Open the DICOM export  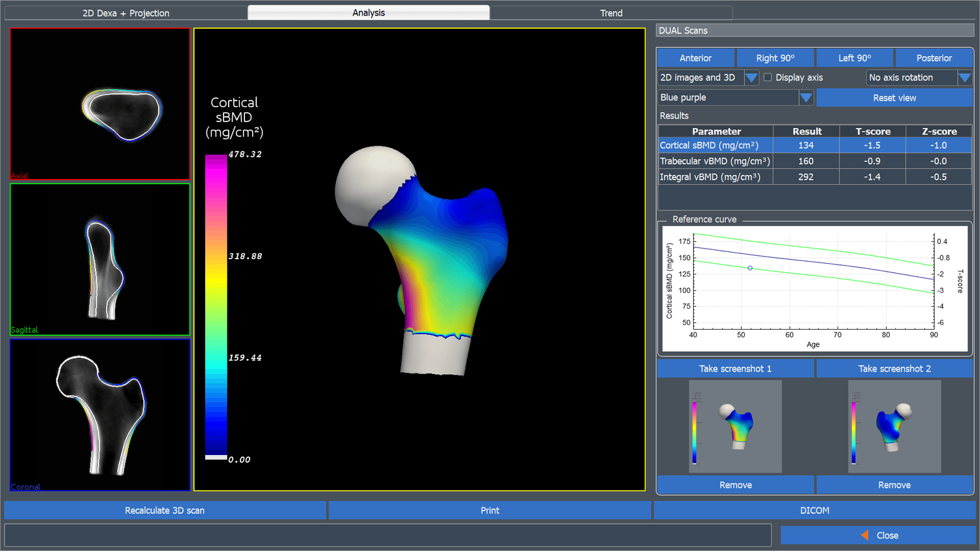815,510
